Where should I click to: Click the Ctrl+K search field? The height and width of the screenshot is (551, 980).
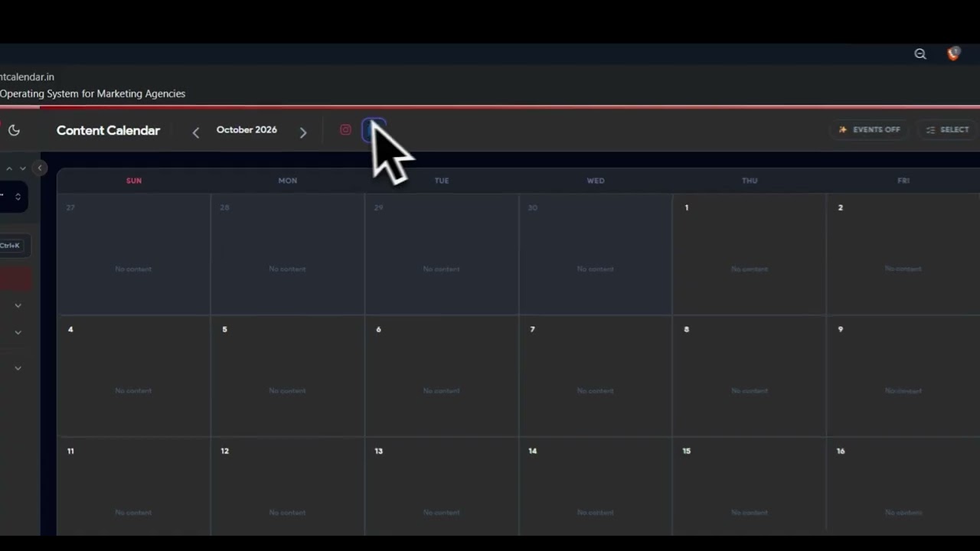pyautogui.click(x=15, y=246)
